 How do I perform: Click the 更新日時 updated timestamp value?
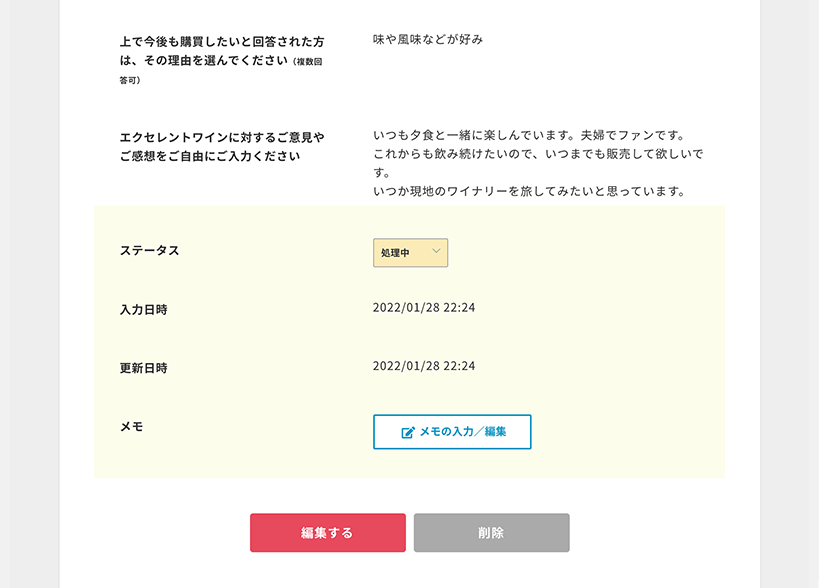coord(421,366)
